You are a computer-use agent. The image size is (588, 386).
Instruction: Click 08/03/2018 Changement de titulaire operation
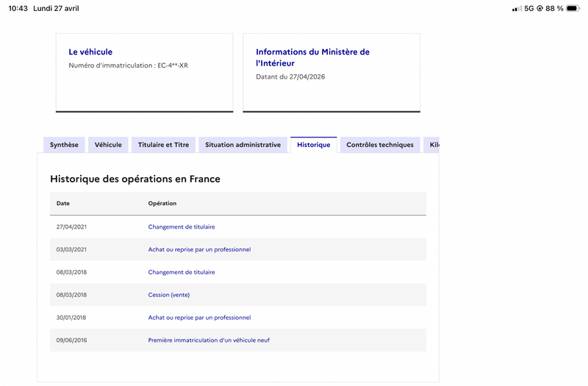(x=182, y=272)
